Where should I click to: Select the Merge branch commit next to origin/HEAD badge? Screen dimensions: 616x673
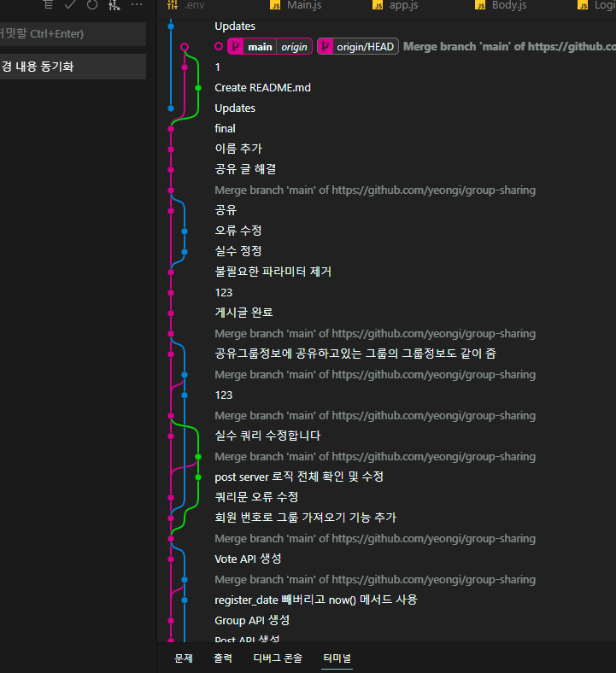(509, 47)
